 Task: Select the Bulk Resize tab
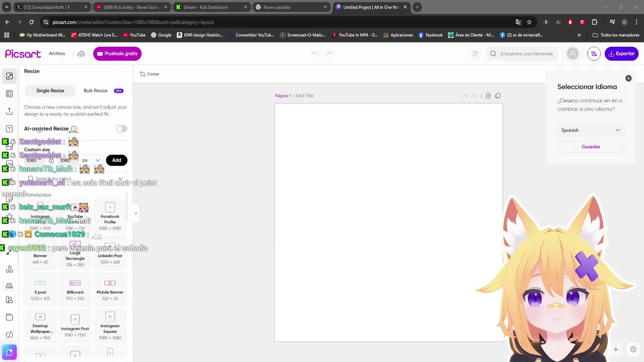[96, 90]
